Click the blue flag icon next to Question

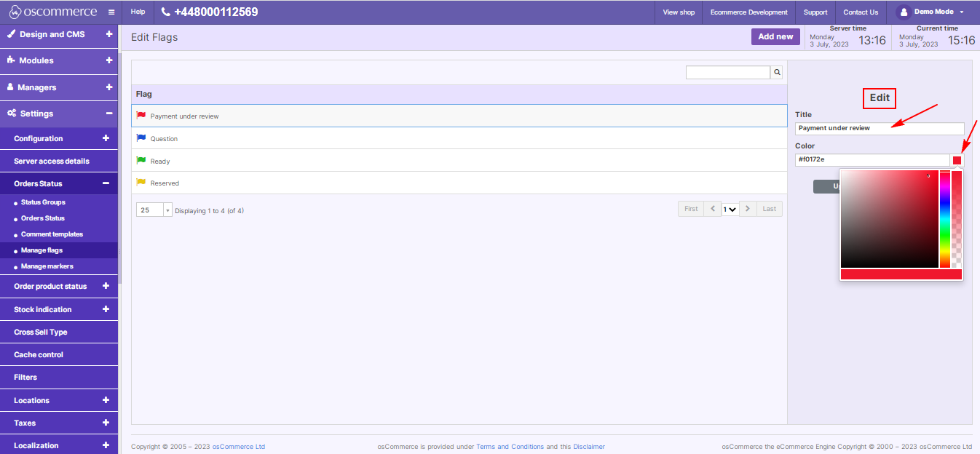click(140, 138)
